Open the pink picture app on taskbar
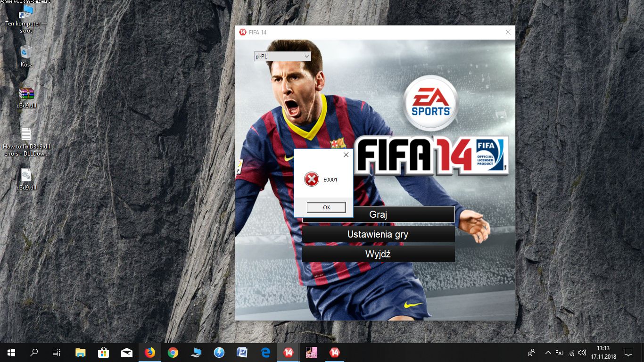 [x=311, y=353]
